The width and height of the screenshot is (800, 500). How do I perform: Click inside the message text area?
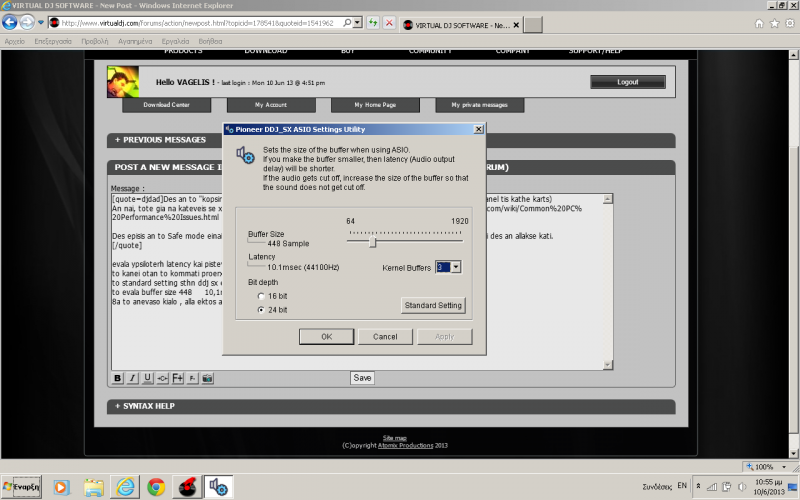pyautogui.click(x=357, y=282)
